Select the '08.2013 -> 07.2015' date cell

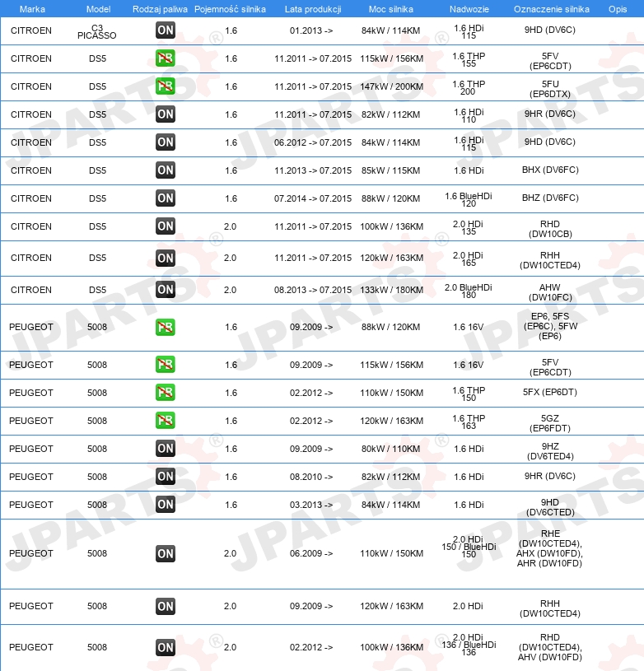pos(313,290)
